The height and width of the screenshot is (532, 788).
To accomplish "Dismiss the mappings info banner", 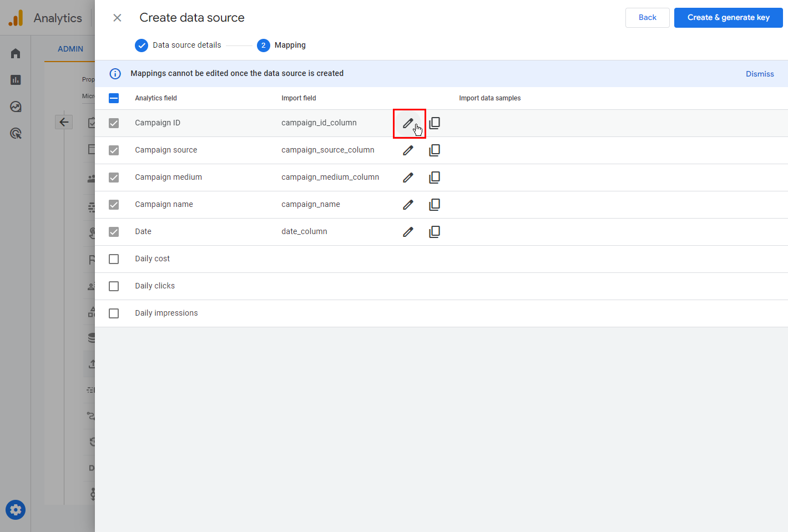I will [759, 74].
